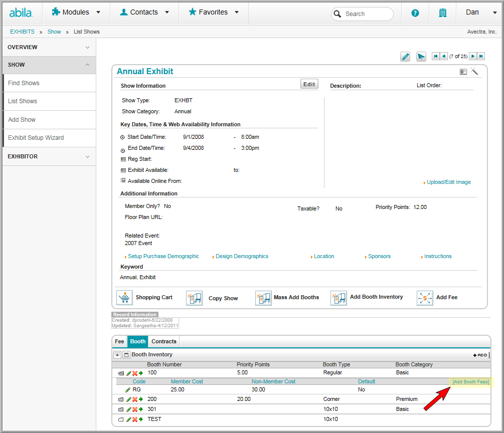Delete booth TEST using red X
The image size is (504, 433).
[x=135, y=419]
